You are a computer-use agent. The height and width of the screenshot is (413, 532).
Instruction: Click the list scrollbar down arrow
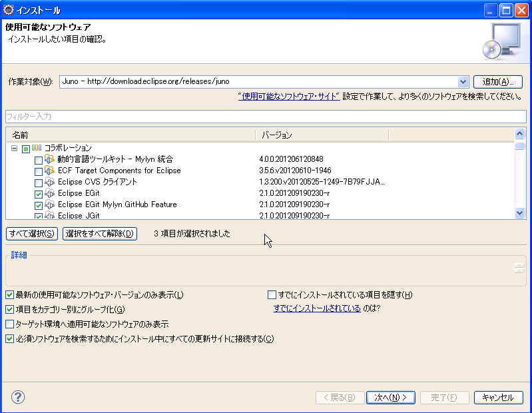[x=519, y=212]
